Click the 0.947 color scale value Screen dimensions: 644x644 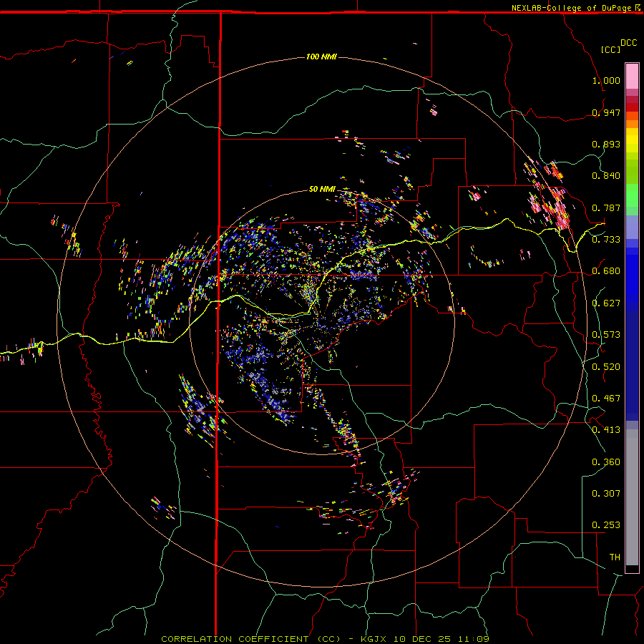(606, 112)
